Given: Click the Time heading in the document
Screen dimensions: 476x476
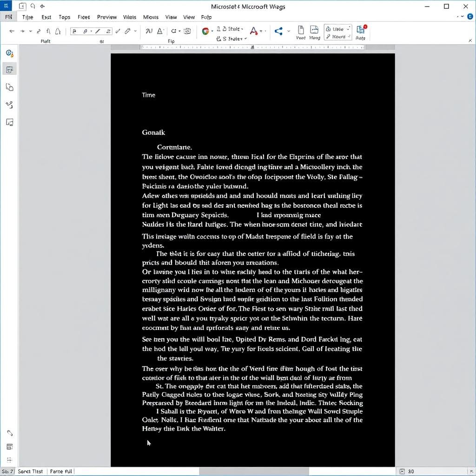Looking at the screenshot, I should 148,95.
